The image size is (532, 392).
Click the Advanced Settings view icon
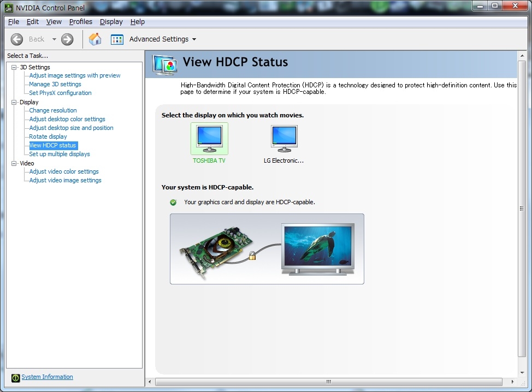tap(117, 39)
